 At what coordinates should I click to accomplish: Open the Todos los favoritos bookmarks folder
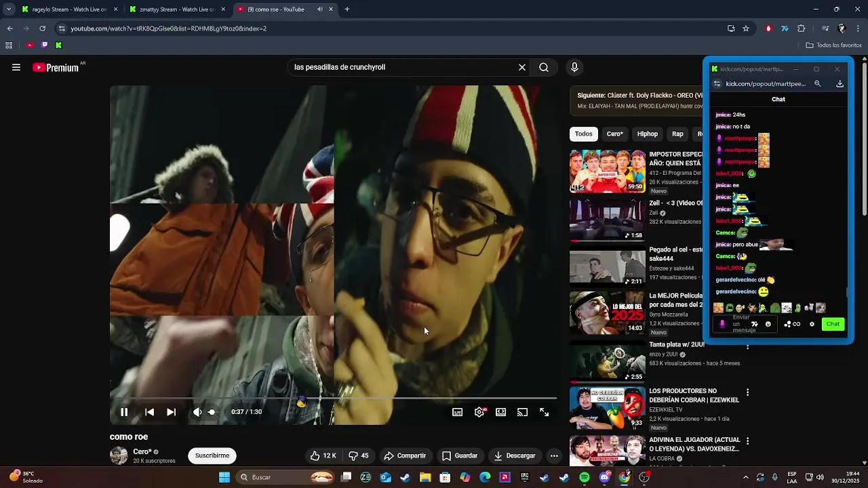click(x=833, y=45)
